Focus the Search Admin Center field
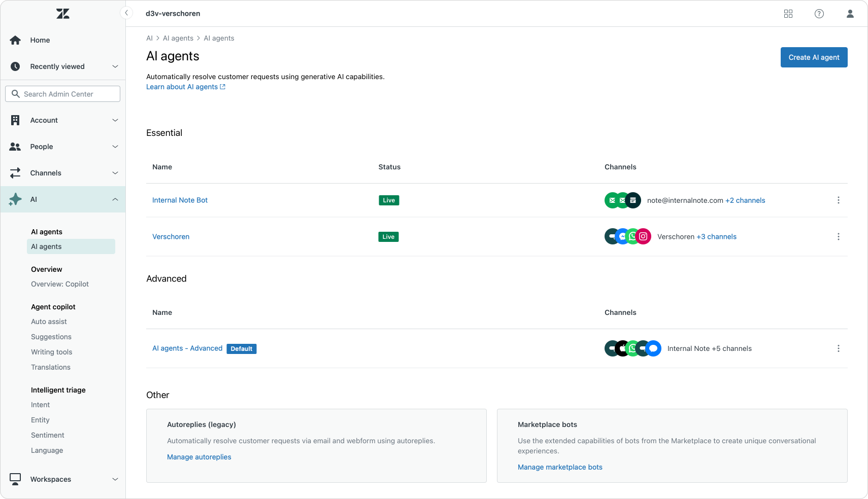This screenshot has height=499, width=868. (63, 94)
